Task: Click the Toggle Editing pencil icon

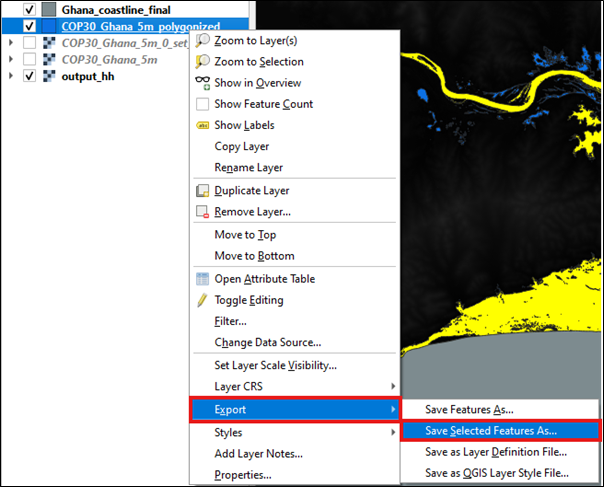Action: click(202, 300)
